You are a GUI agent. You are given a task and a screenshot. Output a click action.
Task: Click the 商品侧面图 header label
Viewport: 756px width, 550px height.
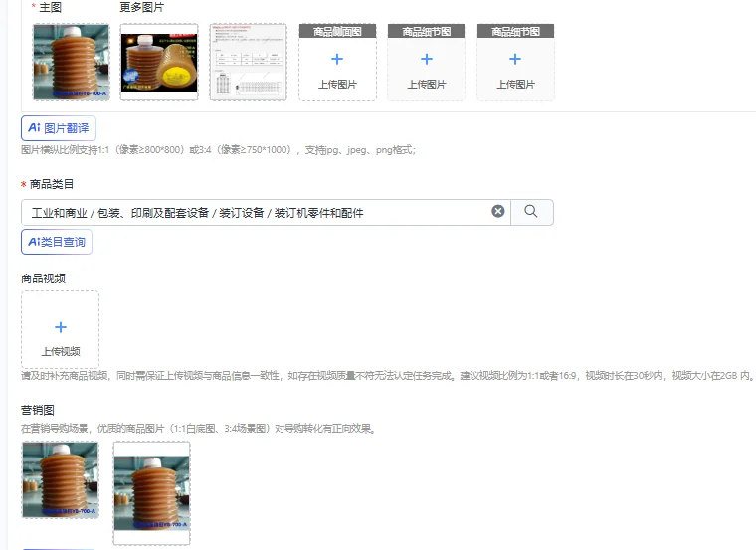337,32
